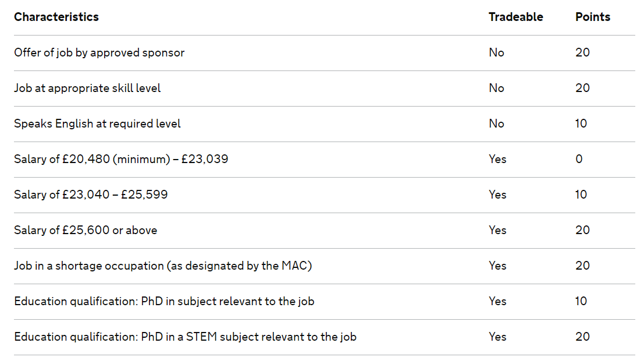
Task: Click the Characteristics column header
Action: tap(56, 17)
